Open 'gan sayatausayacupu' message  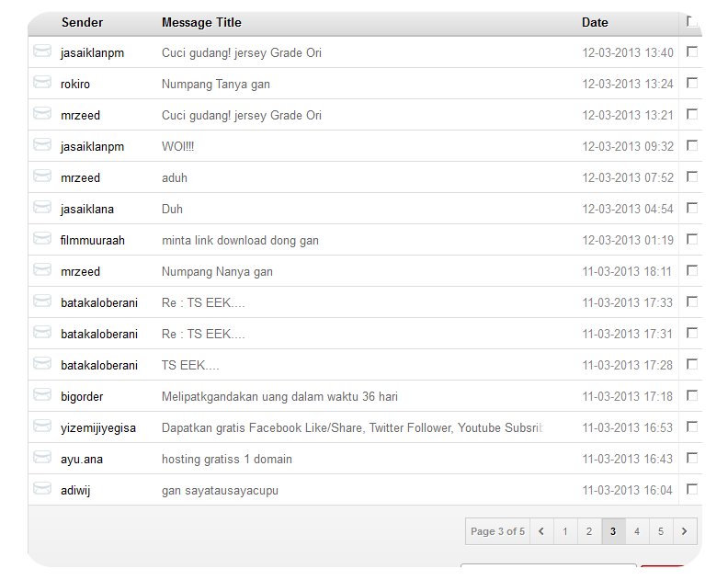coord(220,491)
